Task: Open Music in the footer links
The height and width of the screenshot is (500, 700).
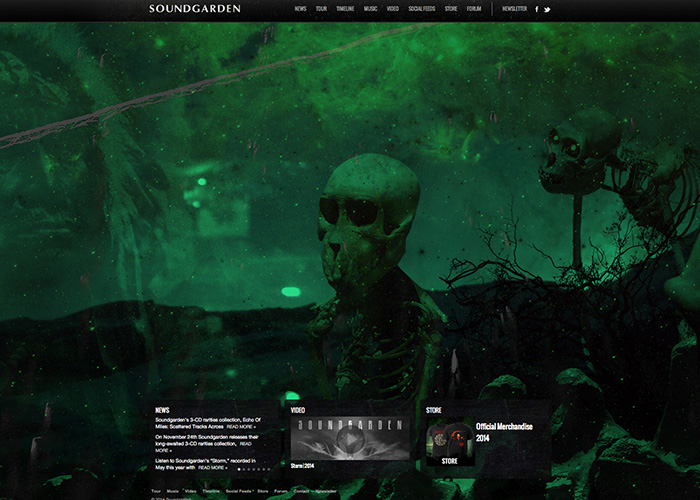Action: (x=173, y=491)
